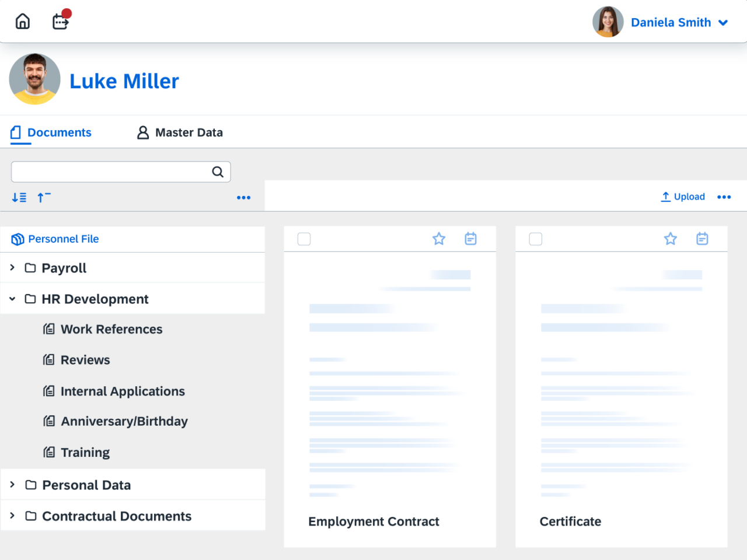Open the calendar icon on the Certificate card

(702, 239)
